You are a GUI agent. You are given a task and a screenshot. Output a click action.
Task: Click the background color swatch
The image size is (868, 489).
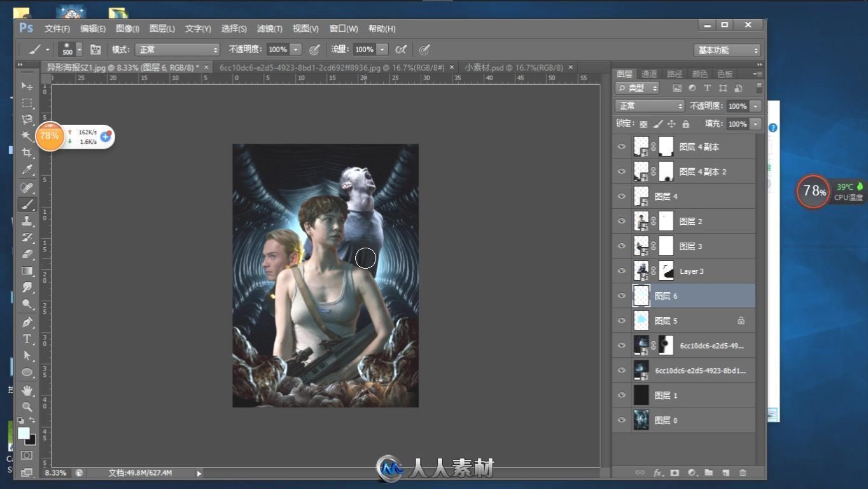32,440
